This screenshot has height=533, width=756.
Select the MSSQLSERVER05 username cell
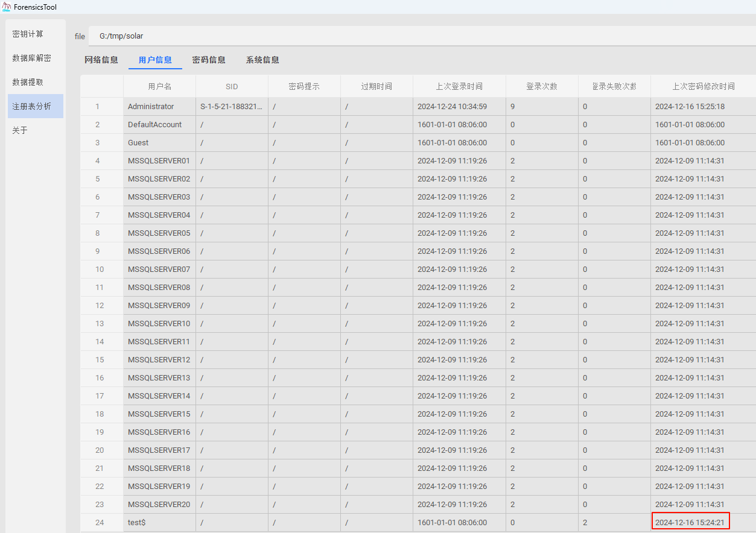[160, 233]
